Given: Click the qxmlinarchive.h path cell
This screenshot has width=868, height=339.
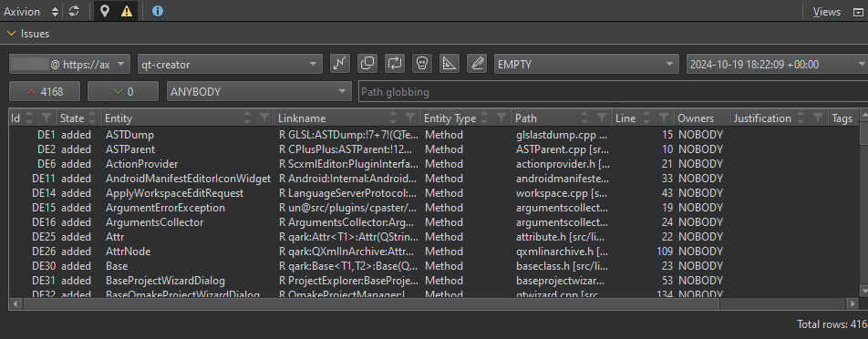Looking at the screenshot, I should click(x=562, y=252).
